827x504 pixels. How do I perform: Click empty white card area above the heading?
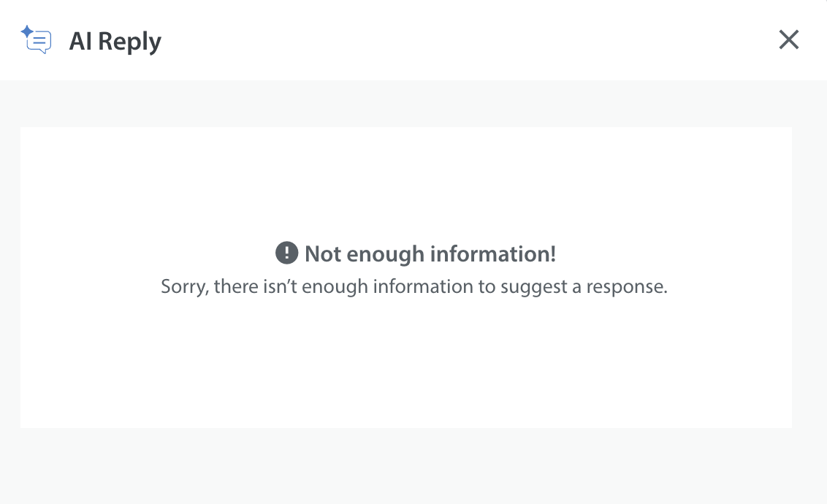click(406, 183)
